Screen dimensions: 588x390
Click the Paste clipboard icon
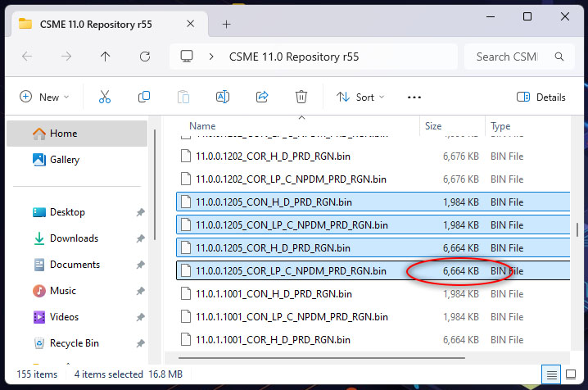(x=183, y=97)
